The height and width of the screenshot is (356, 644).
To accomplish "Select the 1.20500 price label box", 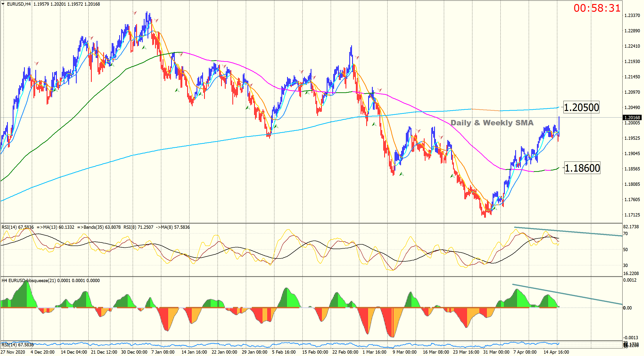I will coord(581,107).
